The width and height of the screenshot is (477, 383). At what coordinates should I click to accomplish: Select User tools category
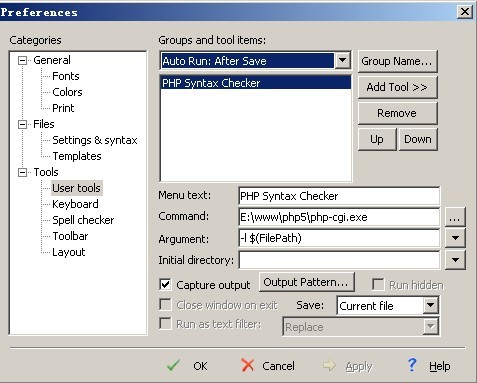(76, 188)
